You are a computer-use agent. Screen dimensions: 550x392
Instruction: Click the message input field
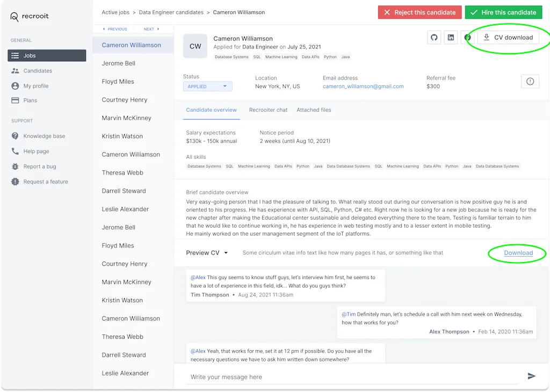[322, 376]
